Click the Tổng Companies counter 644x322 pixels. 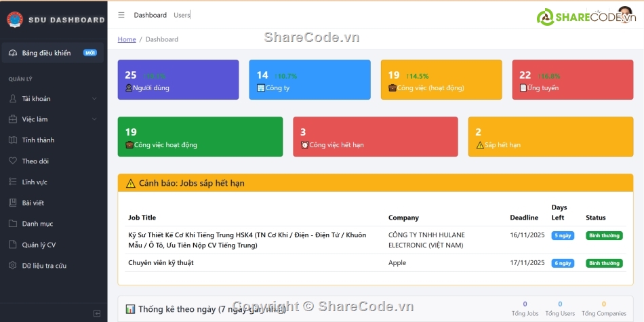click(x=604, y=309)
